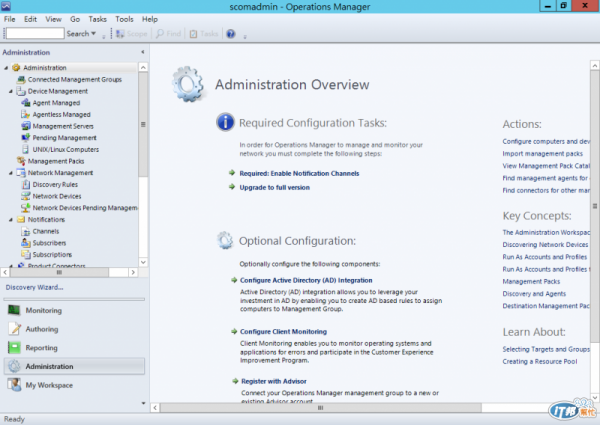This screenshot has height=425, width=600.
Task: Click main content horizontal scrollbar left arrow
Action: (155, 408)
